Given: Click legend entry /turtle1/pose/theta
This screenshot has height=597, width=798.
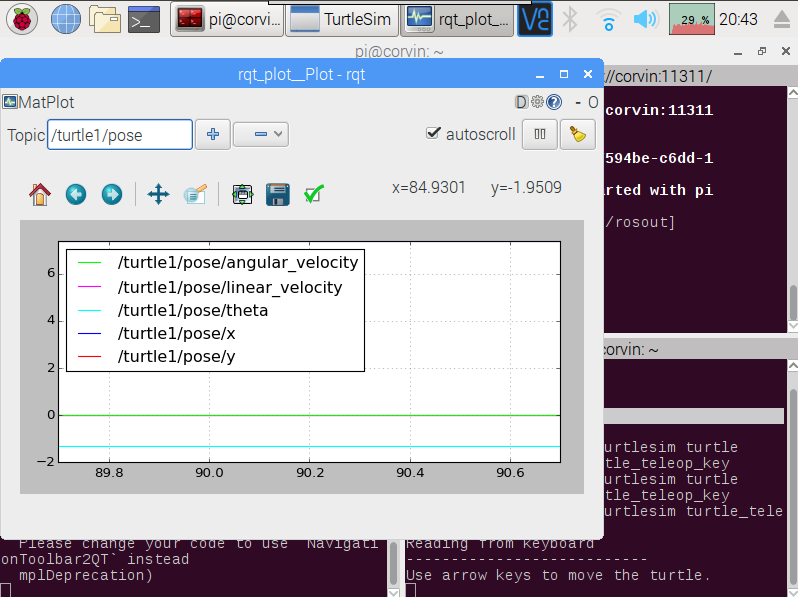Looking at the screenshot, I should click(192, 310).
